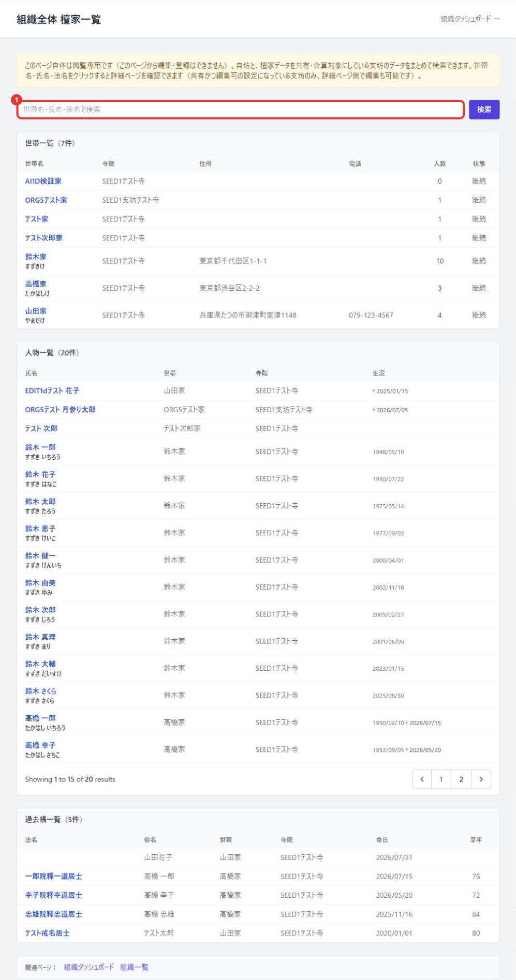Open the 鈴木家 household page
Viewport: 516px width, 980px height.
coord(36,257)
